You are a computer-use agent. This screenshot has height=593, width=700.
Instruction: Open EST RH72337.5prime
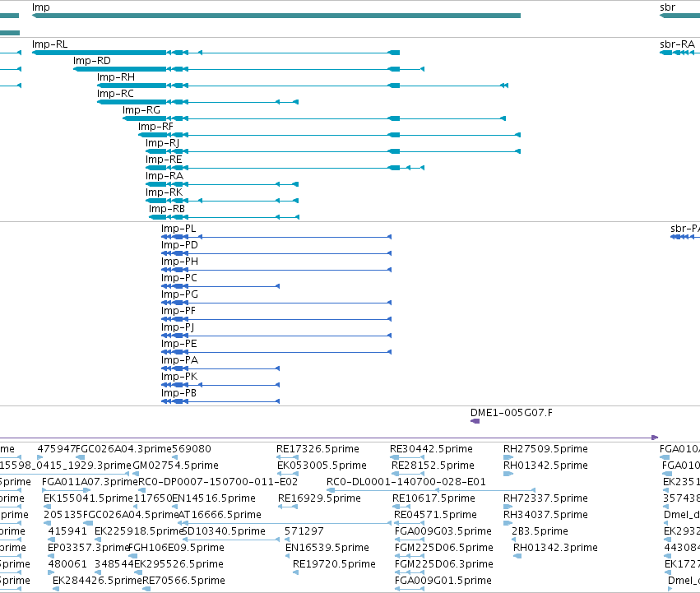[545, 498]
